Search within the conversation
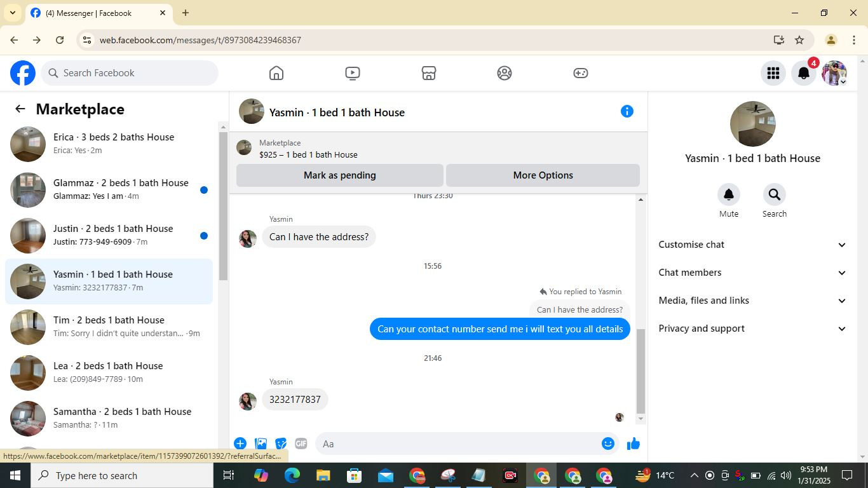 (775, 194)
